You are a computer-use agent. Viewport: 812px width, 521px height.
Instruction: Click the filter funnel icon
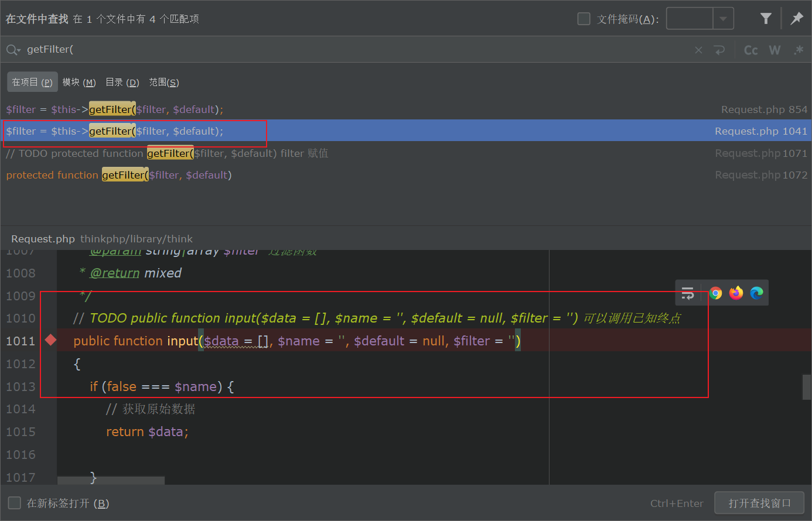pos(766,19)
